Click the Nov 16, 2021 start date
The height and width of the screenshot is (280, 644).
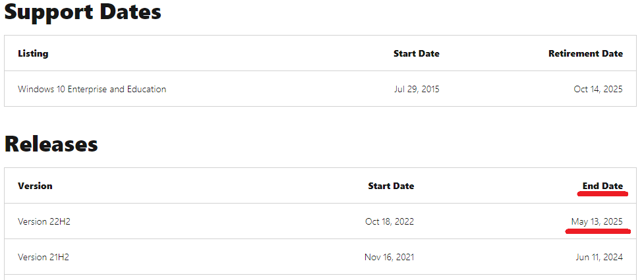point(390,257)
